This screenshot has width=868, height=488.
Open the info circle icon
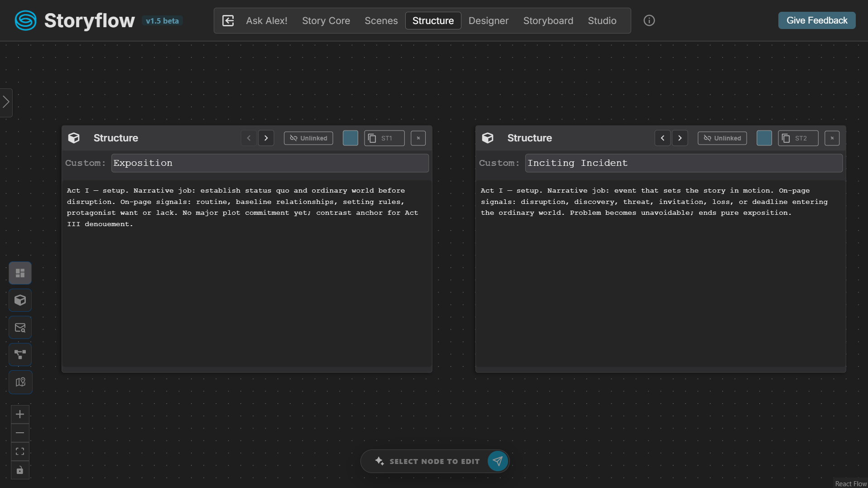[649, 20]
